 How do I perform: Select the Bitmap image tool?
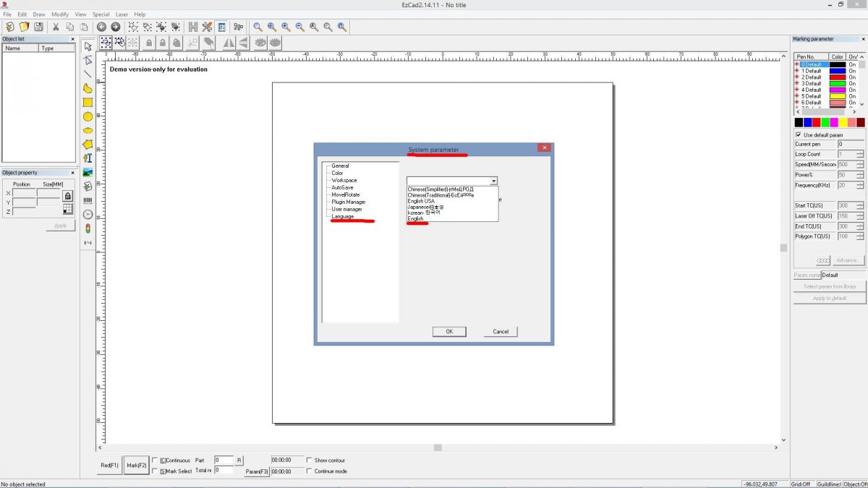pyautogui.click(x=88, y=173)
